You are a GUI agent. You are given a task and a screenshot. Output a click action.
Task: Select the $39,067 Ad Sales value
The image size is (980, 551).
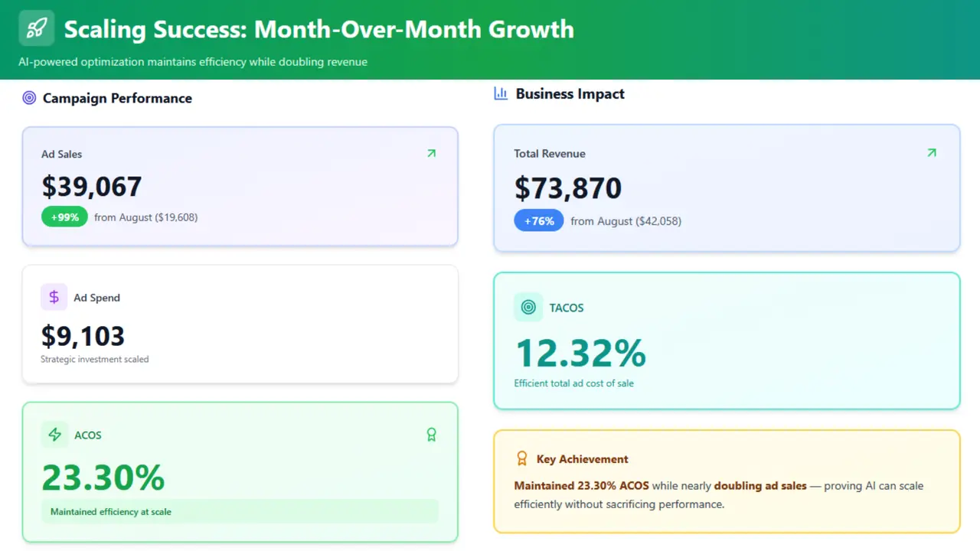pos(92,187)
